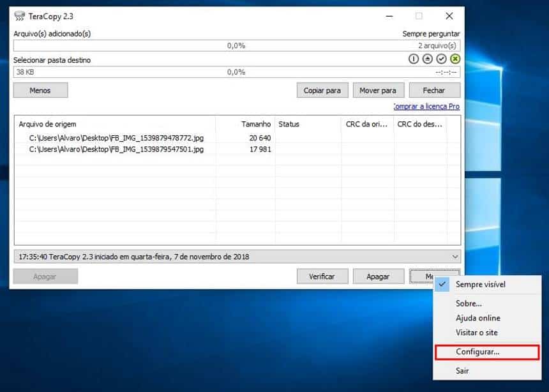The height and width of the screenshot is (392, 549).
Task: Click the Apagar button beside Verificar
Action: pyautogui.click(x=378, y=276)
